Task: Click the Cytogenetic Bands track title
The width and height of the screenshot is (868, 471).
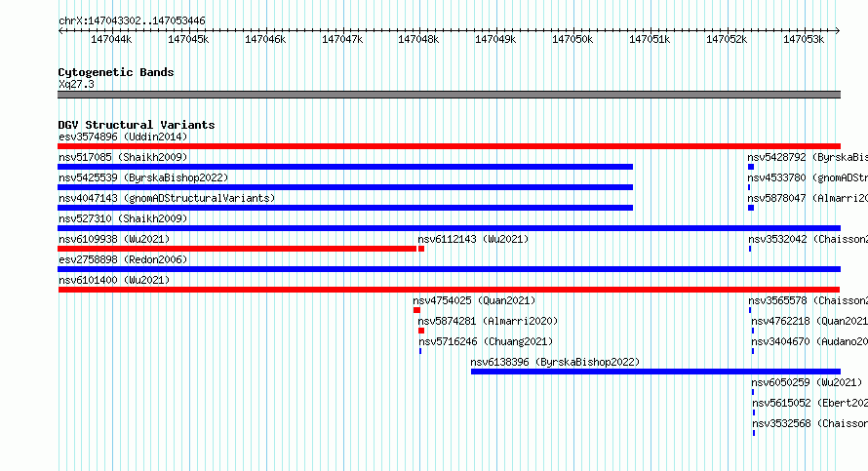Action: [x=116, y=72]
